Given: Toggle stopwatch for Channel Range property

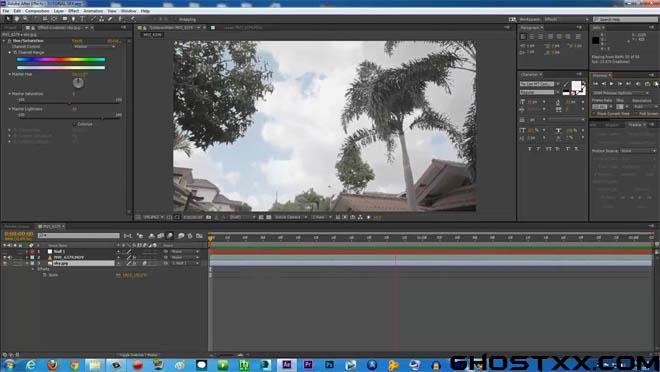Looking at the screenshot, I should coord(15,53).
